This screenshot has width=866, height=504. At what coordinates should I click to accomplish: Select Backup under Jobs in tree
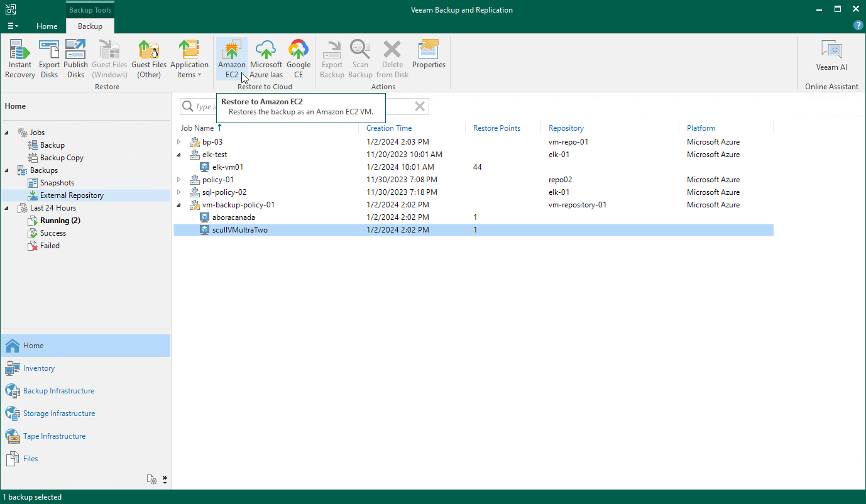(x=52, y=145)
